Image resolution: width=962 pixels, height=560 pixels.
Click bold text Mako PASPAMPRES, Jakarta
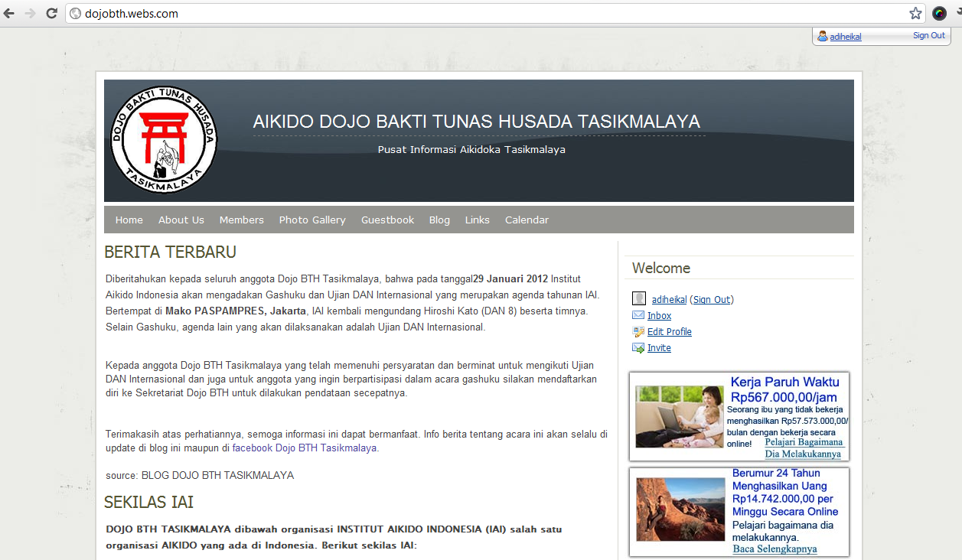[x=236, y=311]
